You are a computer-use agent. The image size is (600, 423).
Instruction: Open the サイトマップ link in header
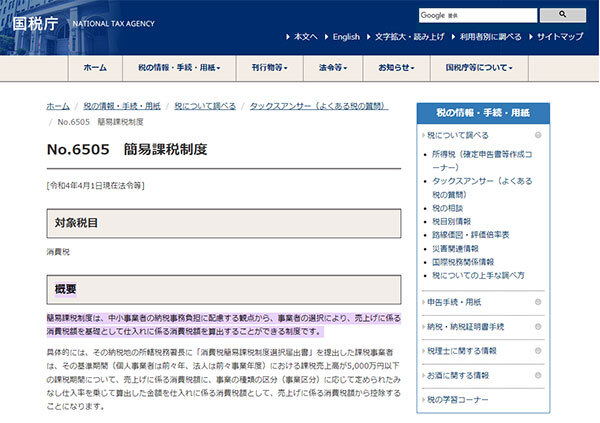(x=559, y=37)
